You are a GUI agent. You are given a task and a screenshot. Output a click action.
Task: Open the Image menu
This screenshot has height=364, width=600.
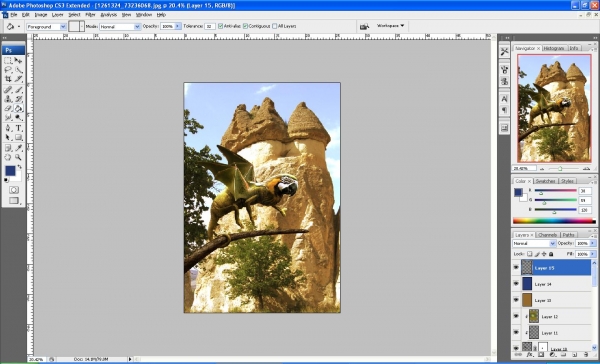coord(41,15)
